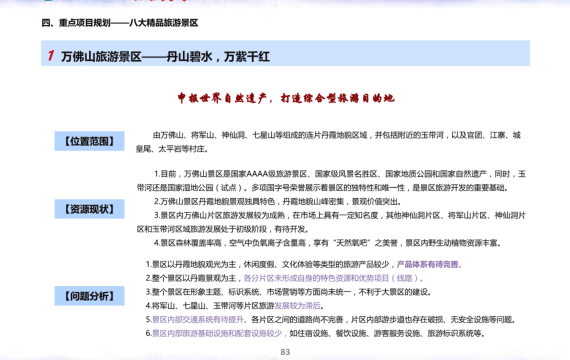Image resolution: width=570 pixels, height=360 pixels.
Task: Click resource item 4 mentioning 天然氧吧
Action: coord(328,243)
